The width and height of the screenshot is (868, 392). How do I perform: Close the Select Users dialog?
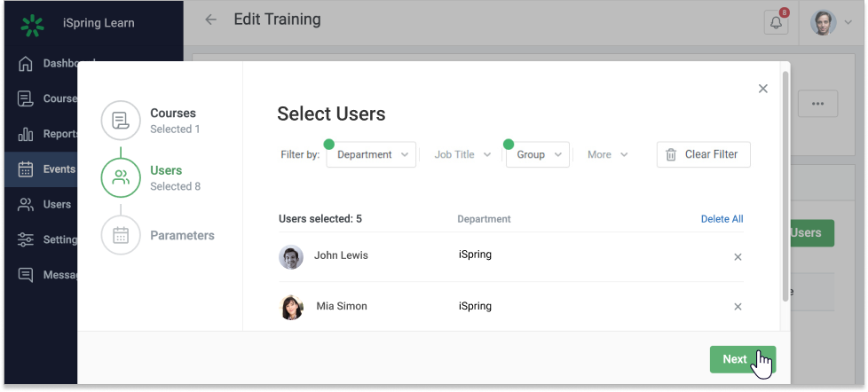762,89
